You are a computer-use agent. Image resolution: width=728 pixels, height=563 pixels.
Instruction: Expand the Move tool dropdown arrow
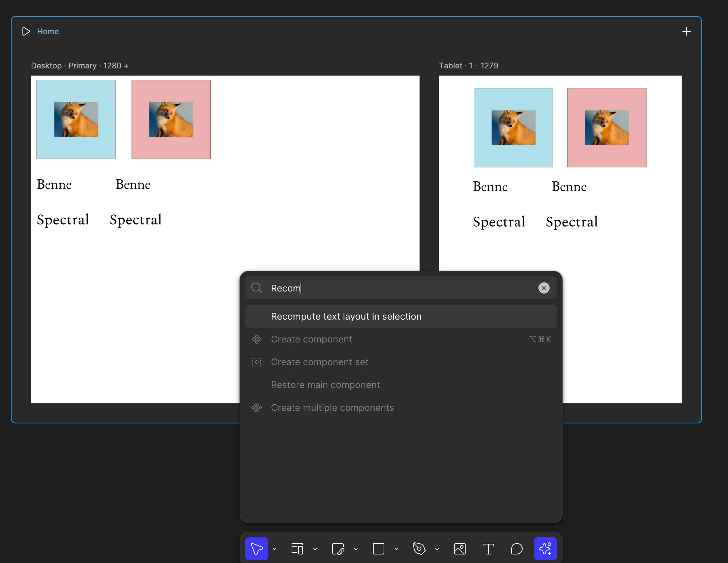[x=275, y=549]
